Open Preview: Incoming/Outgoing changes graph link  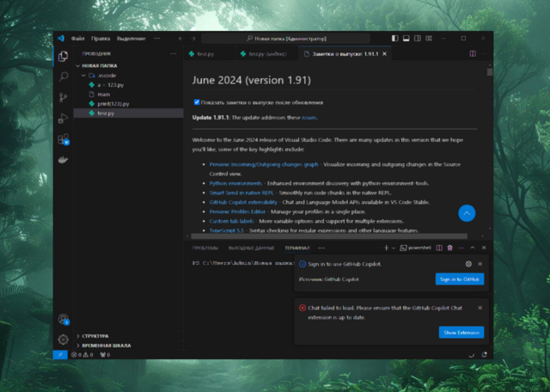coord(264,164)
